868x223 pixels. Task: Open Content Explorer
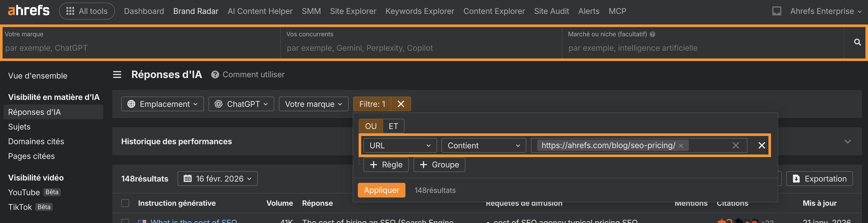click(494, 11)
